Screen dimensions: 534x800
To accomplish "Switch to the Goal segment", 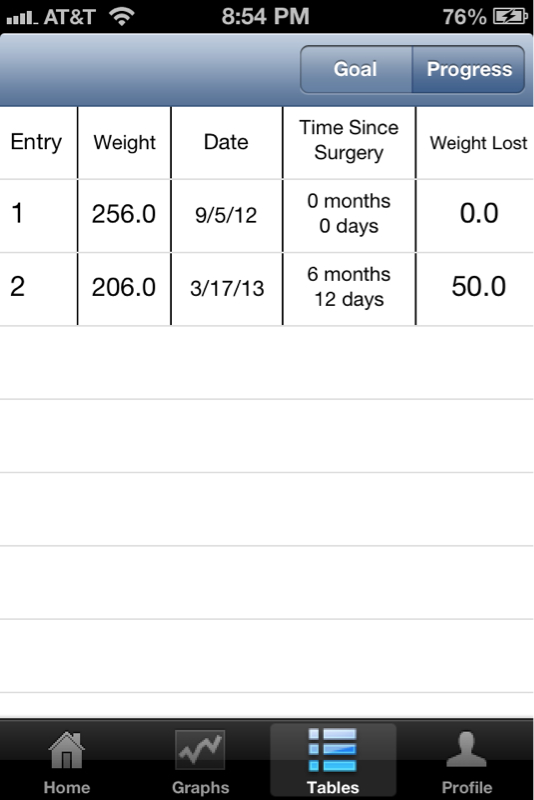I will [355, 69].
